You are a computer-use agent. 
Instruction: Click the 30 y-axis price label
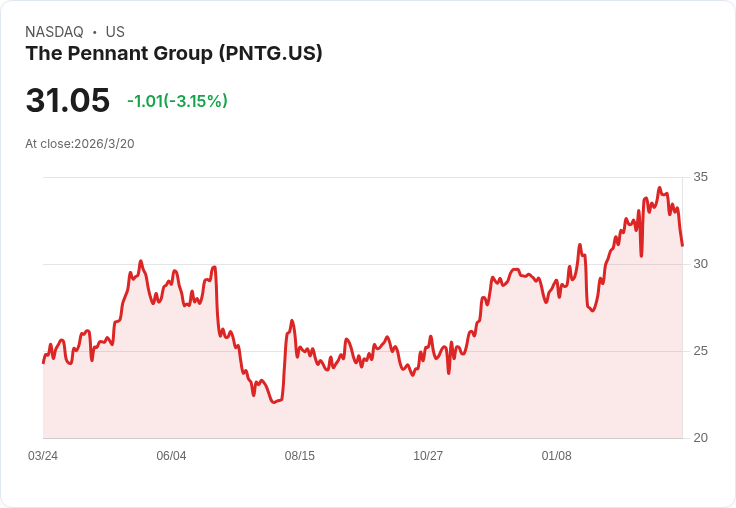(x=701, y=264)
